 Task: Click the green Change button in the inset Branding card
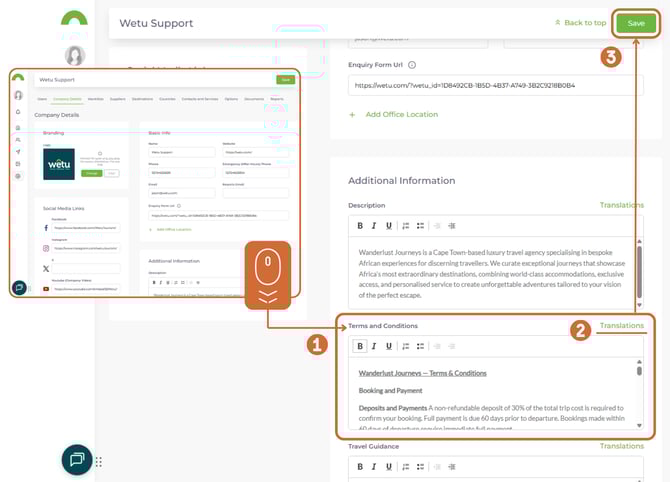91,173
